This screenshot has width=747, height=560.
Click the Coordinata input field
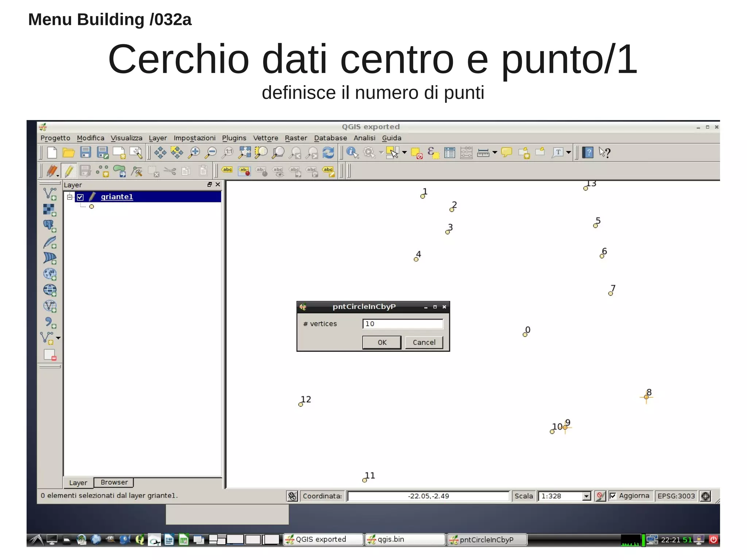[x=428, y=496]
